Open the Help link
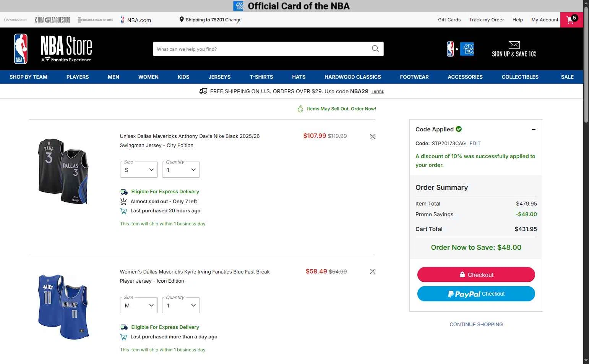 pyautogui.click(x=518, y=20)
